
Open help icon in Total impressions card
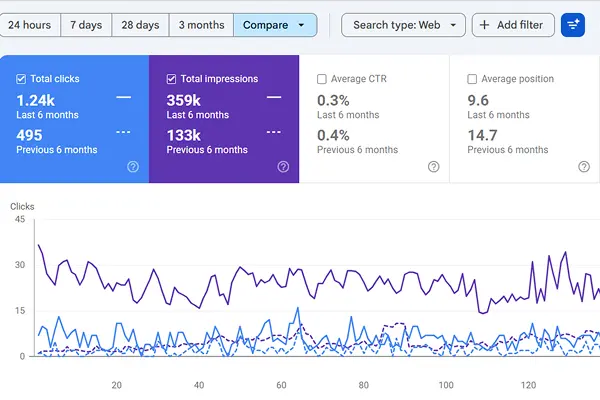tap(283, 167)
